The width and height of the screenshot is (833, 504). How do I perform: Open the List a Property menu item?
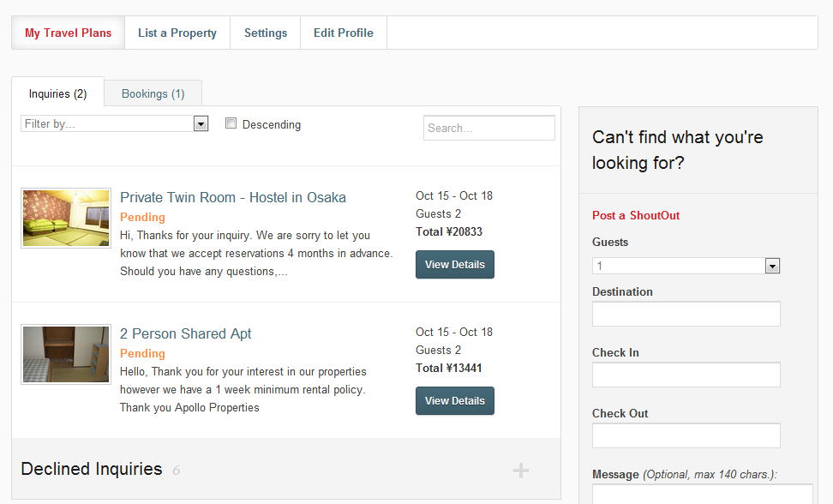177,33
